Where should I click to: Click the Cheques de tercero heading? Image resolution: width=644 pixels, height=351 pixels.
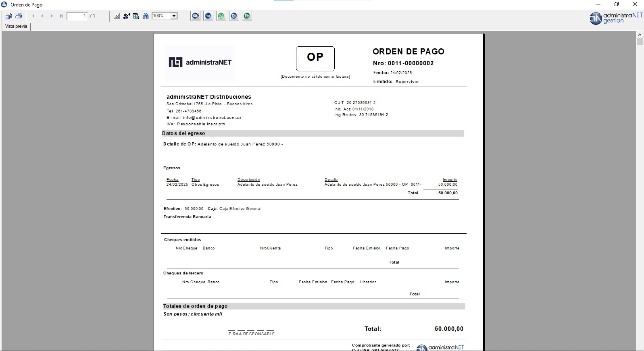183,273
